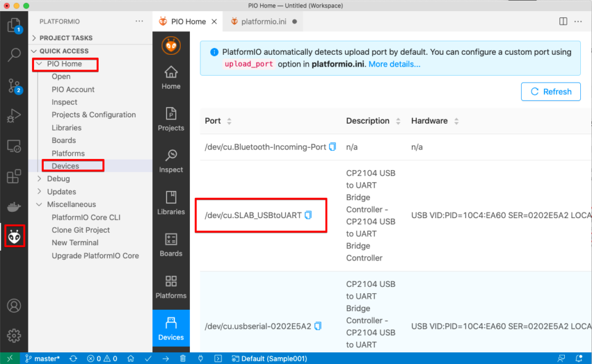Open the Extensions view icon
This screenshot has height=364, width=592.
(14, 176)
